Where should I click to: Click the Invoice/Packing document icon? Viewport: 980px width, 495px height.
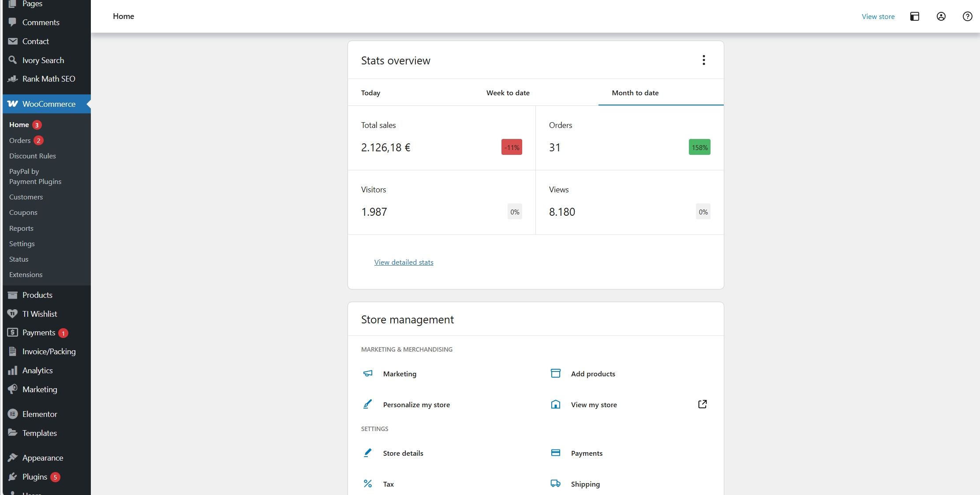13,351
